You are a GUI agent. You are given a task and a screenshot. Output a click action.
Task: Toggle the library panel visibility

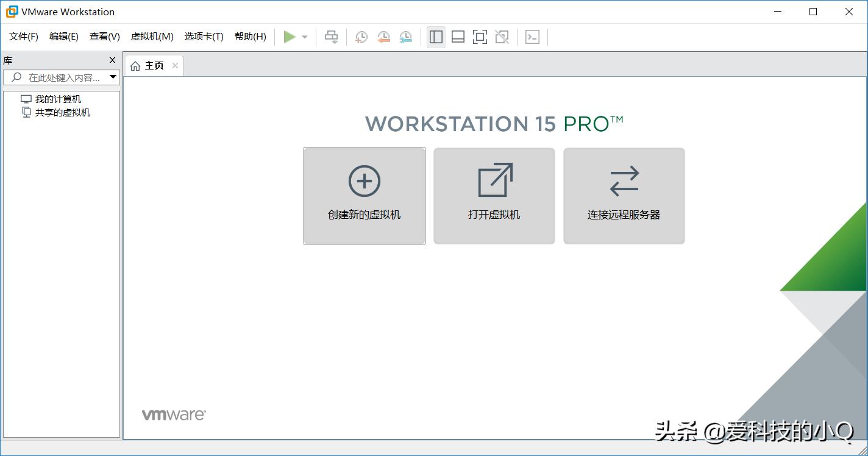[435, 37]
